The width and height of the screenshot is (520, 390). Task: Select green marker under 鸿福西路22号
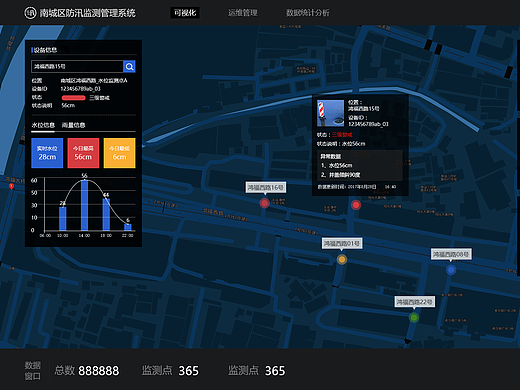click(414, 318)
